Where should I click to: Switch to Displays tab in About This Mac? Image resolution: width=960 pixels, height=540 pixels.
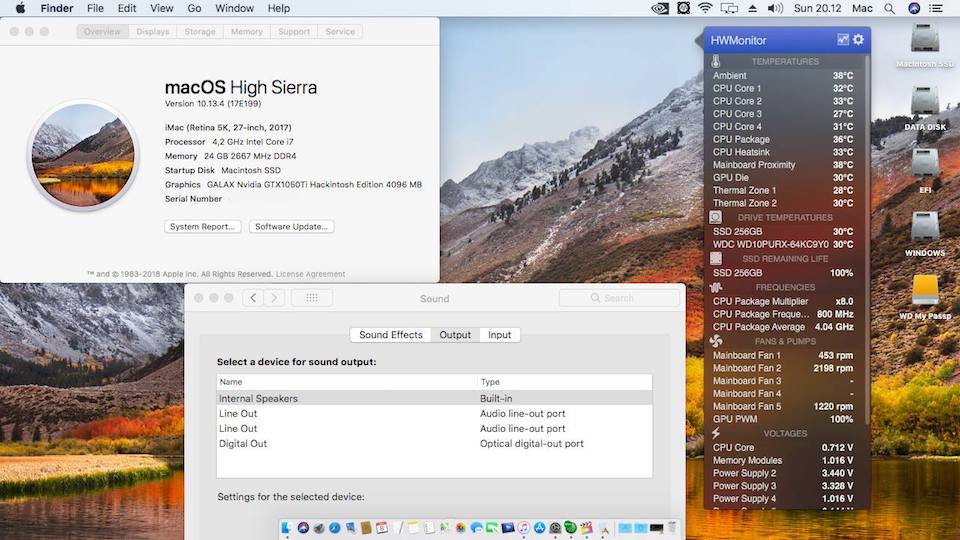[x=152, y=32]
